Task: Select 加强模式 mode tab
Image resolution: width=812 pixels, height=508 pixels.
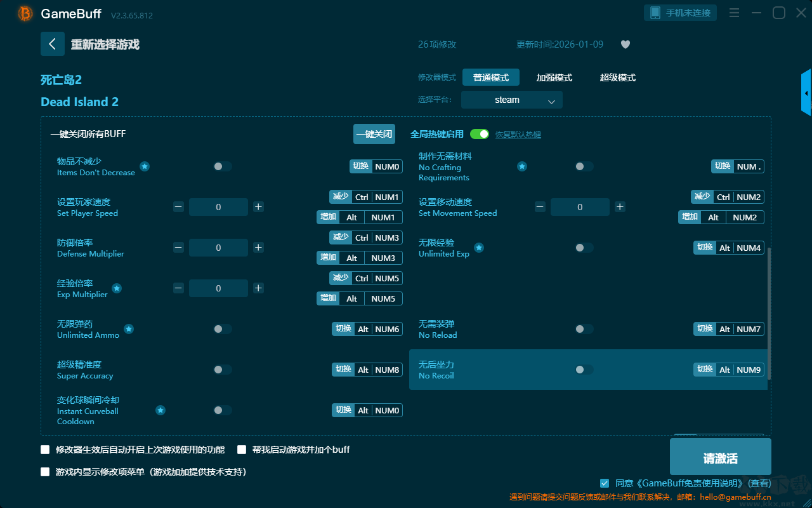Action: 554,77
